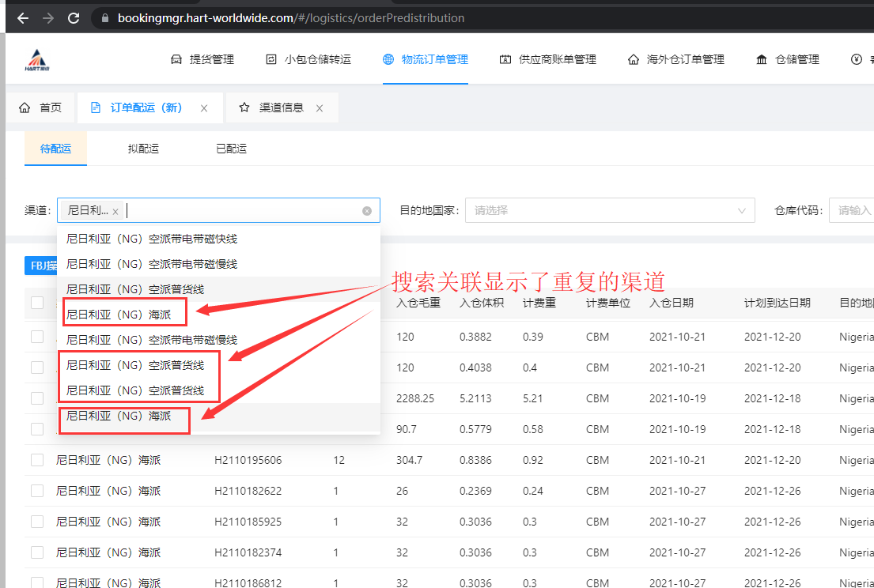Open the 供应商账单管理 menu
Image resolution: width=874 pixels, height=588 pixels.
tap(548, 59)
